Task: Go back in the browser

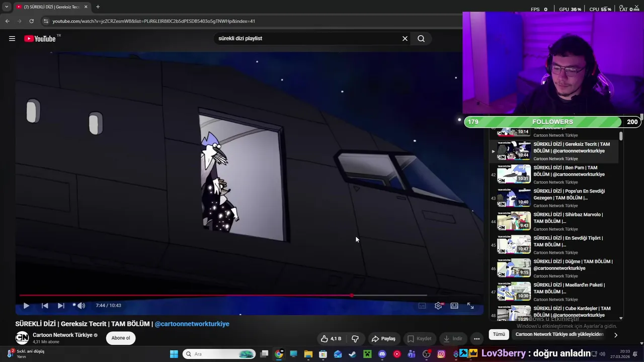Action: click(x=7, y=21)
